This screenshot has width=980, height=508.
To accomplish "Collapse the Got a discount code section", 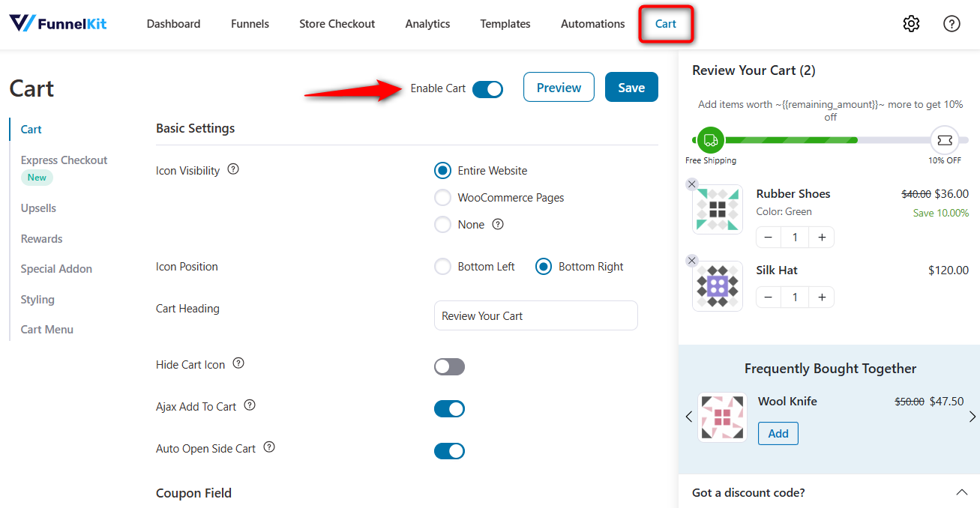I will pos(962,492).
